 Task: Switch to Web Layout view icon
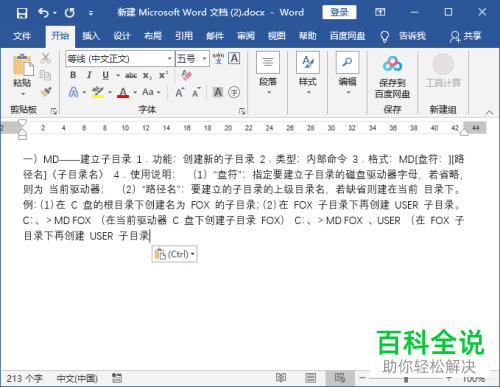340,378
